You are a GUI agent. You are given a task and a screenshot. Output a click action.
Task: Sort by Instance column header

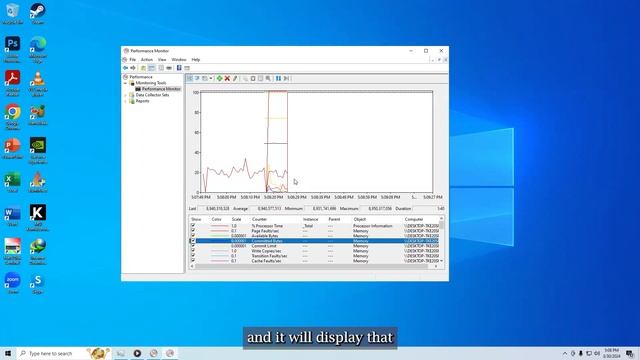coord(310,219)
